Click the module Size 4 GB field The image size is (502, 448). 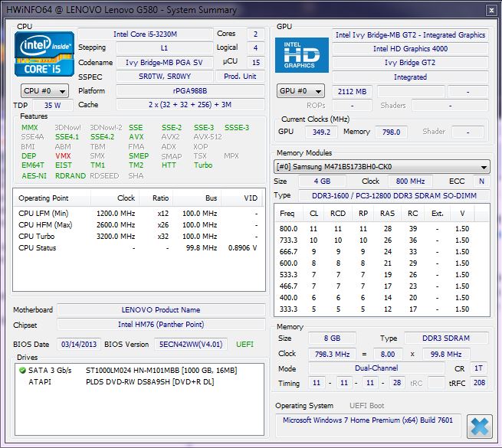pyautogui.click(x=322, y=181)
